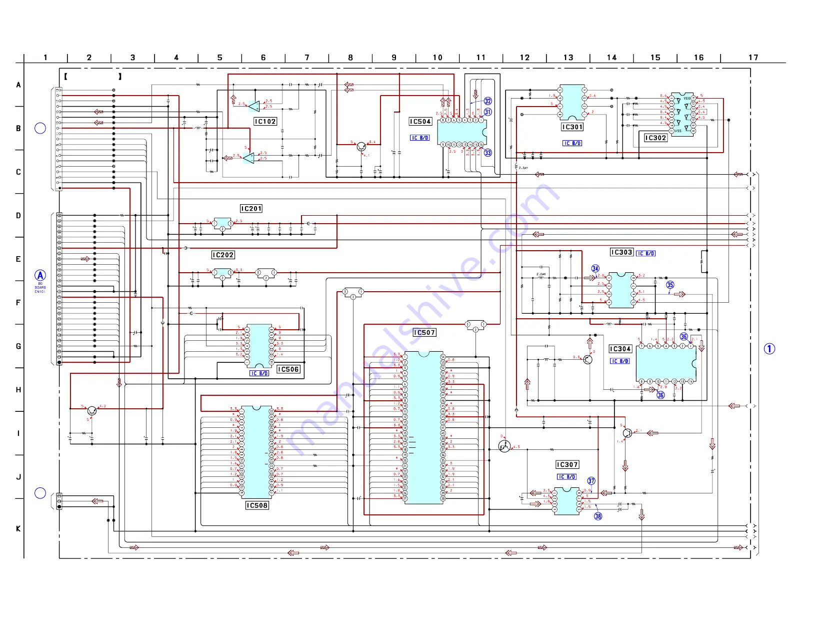Click the IC508 chip body

256,452
